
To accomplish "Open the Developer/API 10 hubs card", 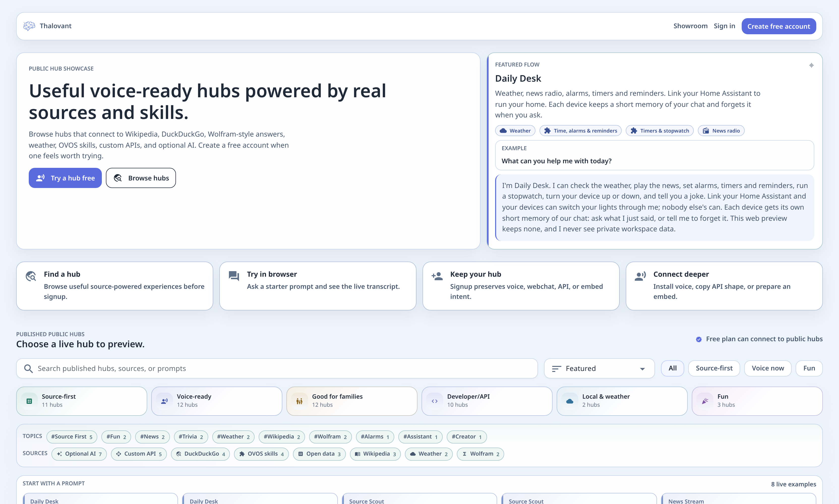I will point(487,401).
